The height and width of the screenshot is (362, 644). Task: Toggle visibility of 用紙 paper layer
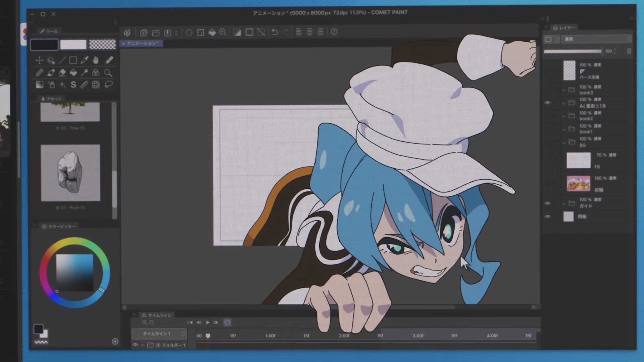547,217
